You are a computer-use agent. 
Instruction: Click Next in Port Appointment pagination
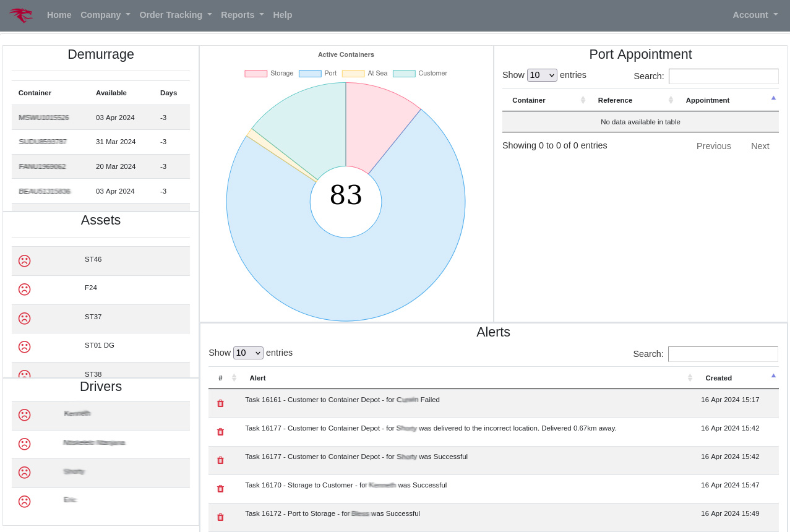(760, 146)
